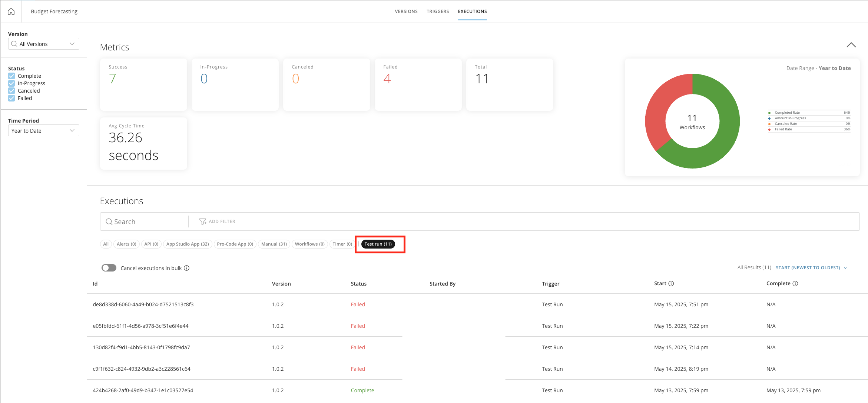868x403 pixels.
Task: Switch to the Versions tab
Action: pyautogui.click(x=406, y=11)
